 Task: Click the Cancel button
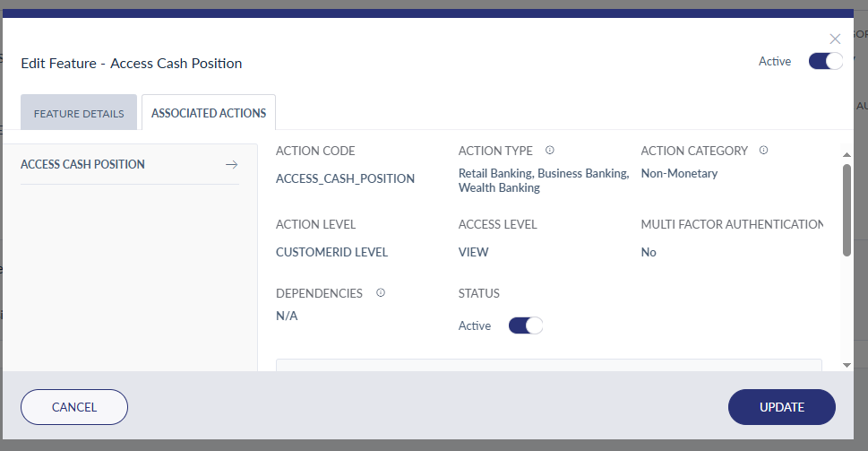pos(74,407)
